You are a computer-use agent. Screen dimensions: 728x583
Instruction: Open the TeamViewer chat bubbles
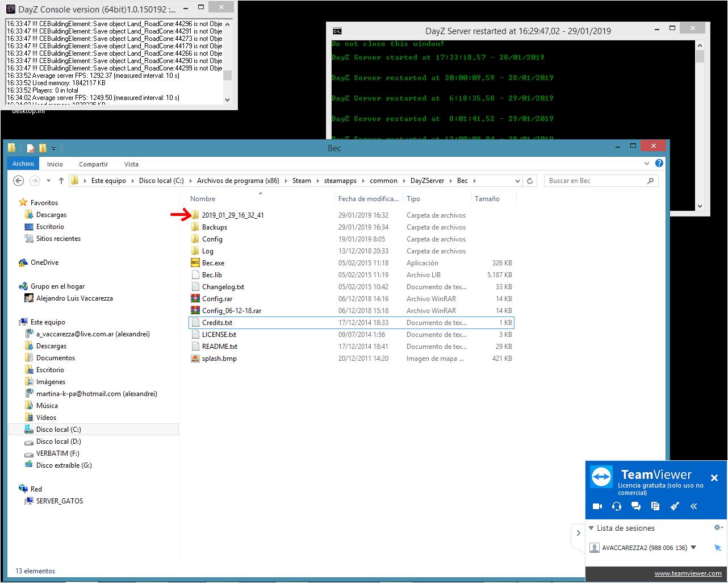(x=636, y=506)
